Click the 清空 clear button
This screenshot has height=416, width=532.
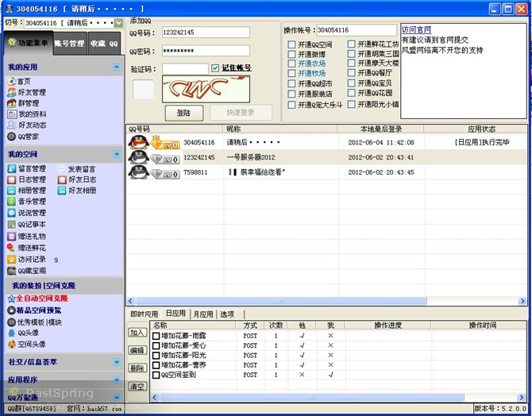(137, 386)
